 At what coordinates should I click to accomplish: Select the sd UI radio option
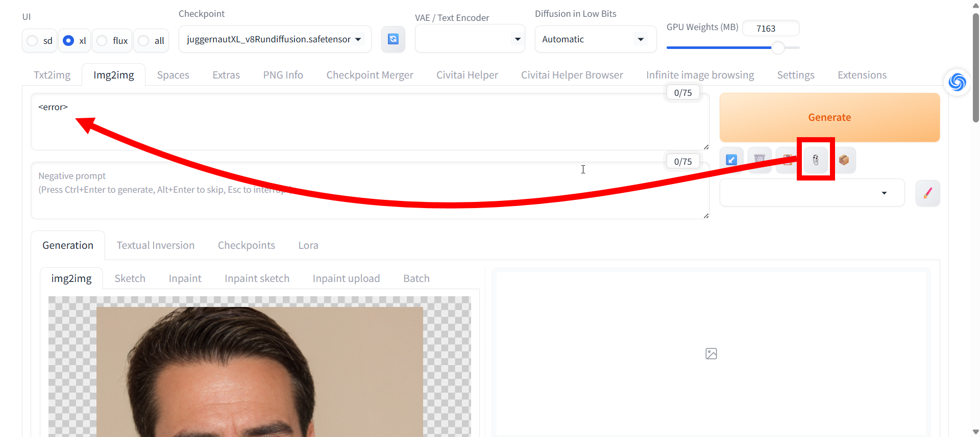click(x=33, y=41)
